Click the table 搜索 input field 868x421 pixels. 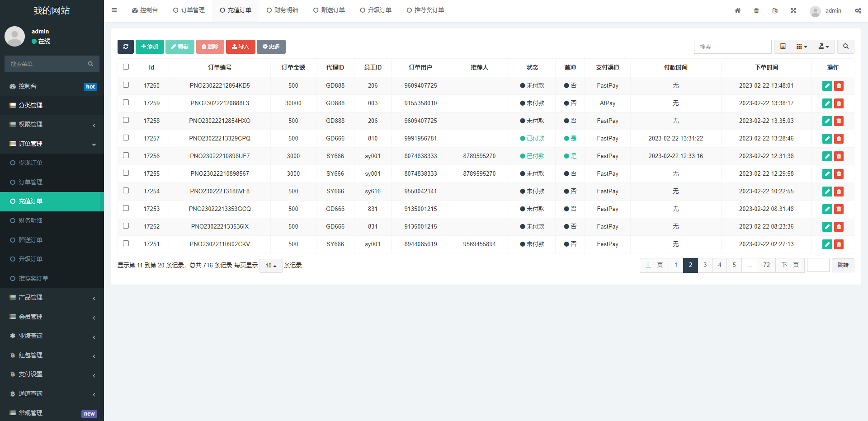(732, 47)
